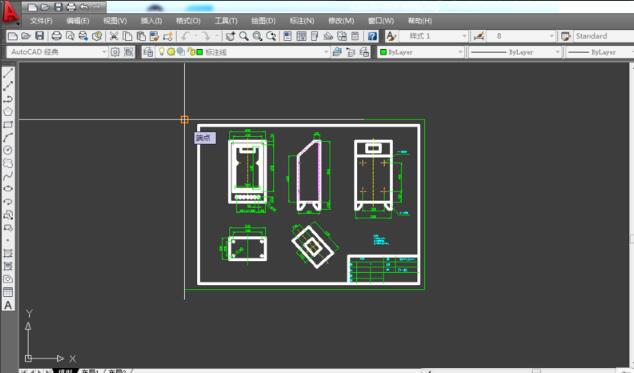This screenshot has width=634, height=373.
Task: Select the Revision Cloud tool
Action: (8, 163)
